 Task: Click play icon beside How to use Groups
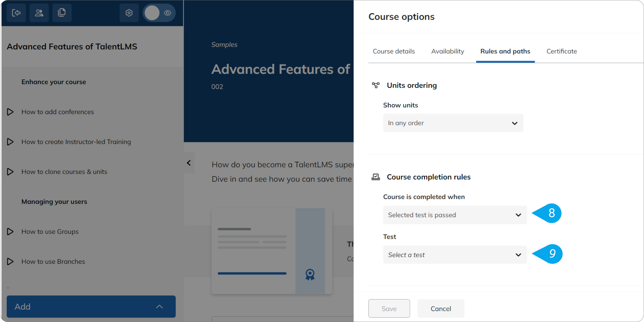(10, 231)
